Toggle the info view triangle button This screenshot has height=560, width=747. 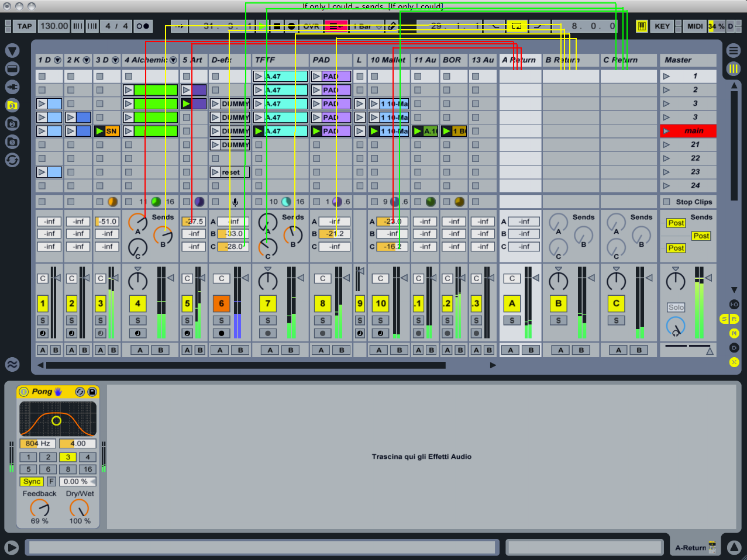tap(11, 548)
